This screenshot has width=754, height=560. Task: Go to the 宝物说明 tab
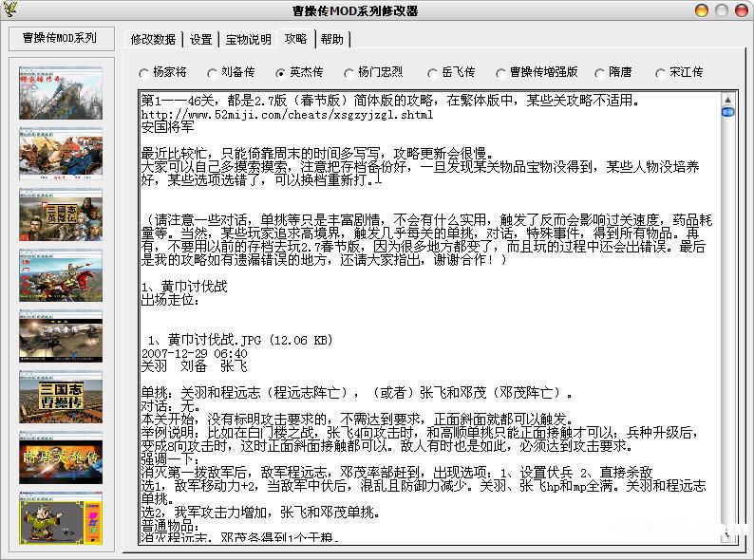[x=248, y=40]
